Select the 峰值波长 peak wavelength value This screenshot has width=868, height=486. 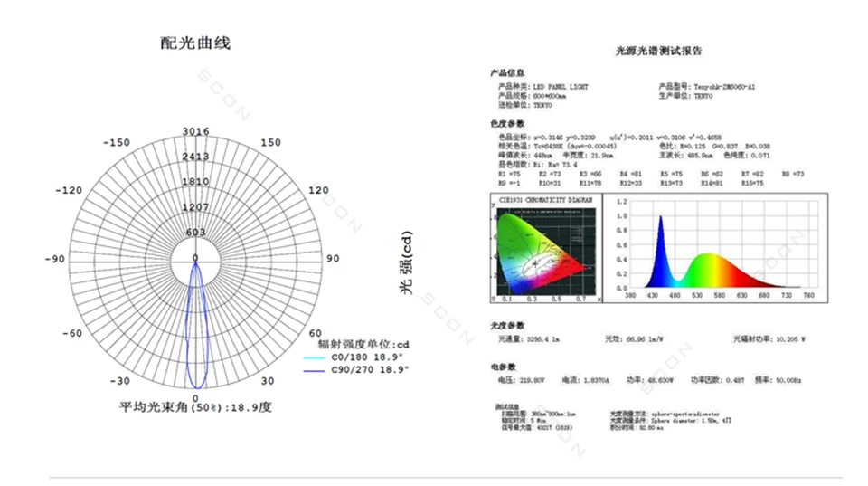click(x=524, y=155)
